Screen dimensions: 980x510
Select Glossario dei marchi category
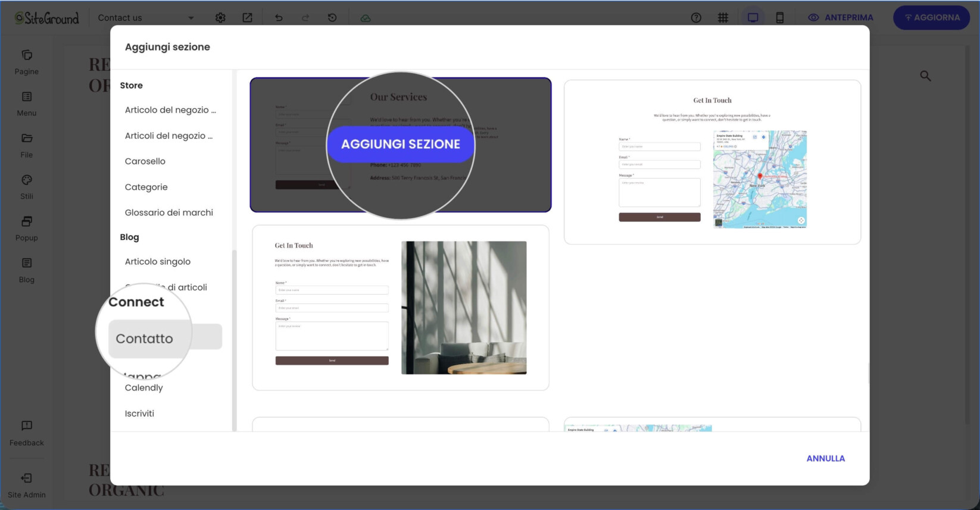pyautogui.click(x=169, y=212)
